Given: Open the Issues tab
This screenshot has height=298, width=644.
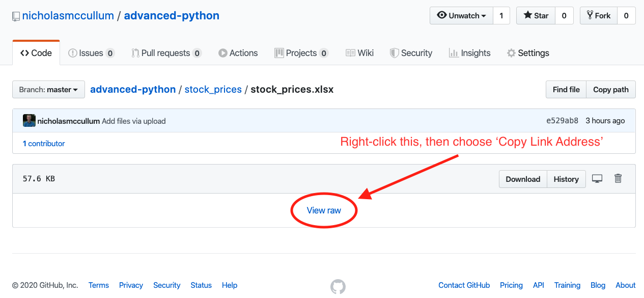Looking at the screenshot, I should pyautogui.click(x=91, y=53).
